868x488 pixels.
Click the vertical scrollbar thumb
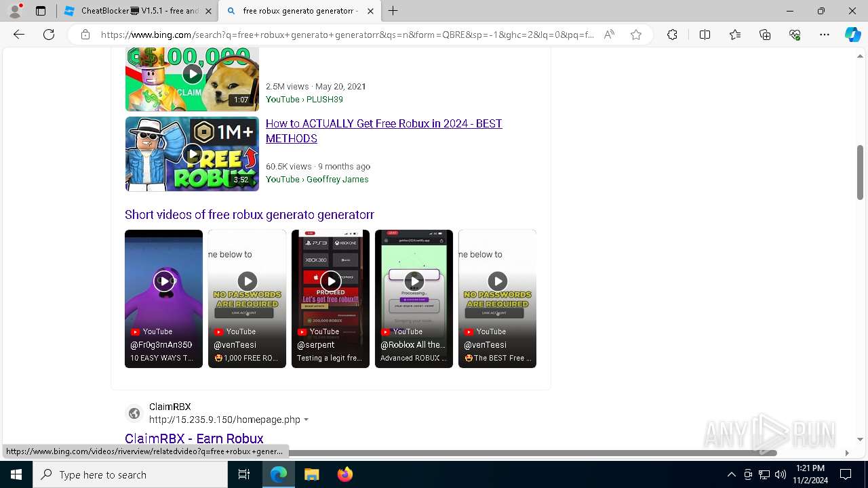coord(860,172)
